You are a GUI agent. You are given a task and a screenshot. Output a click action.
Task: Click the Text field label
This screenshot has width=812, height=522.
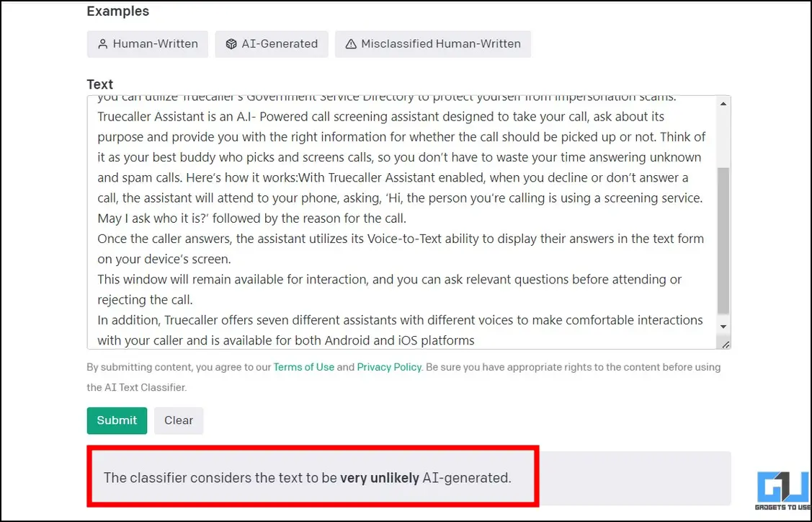[100, 84]
